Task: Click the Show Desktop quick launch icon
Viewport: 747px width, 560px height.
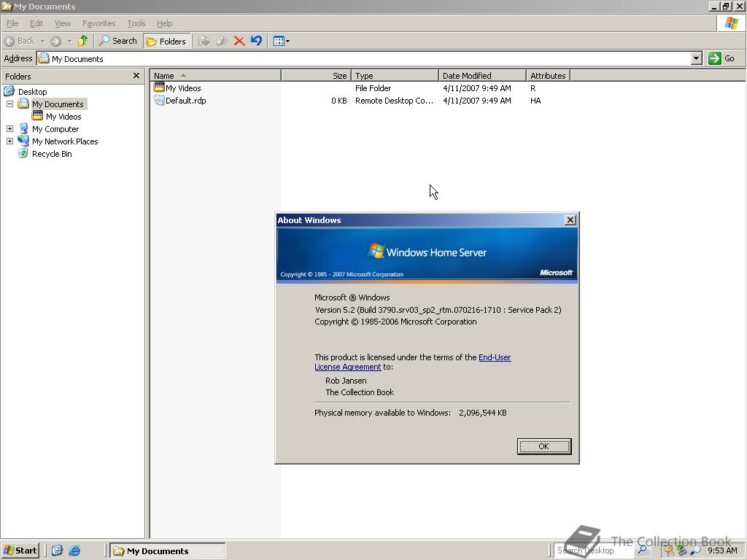Action: tap(57, 551)
